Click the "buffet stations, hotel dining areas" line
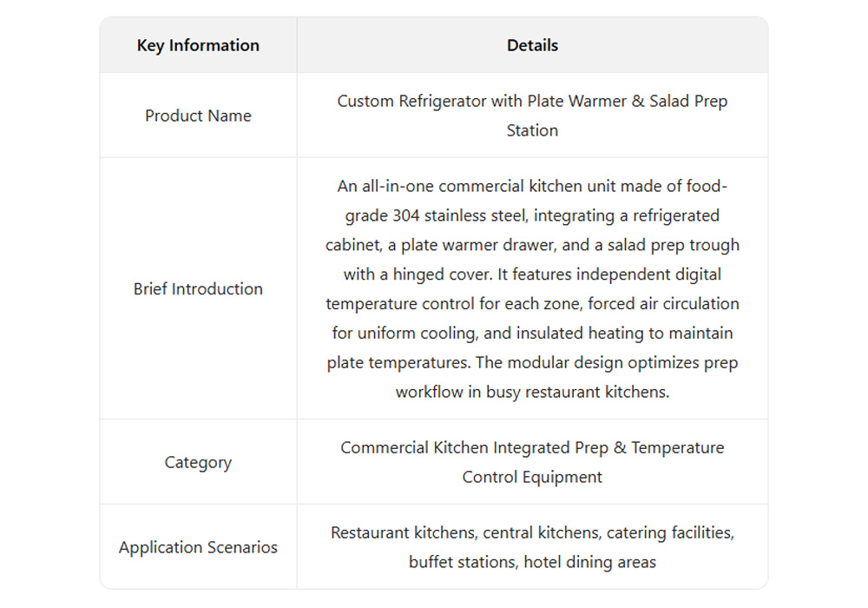Image resolution: width=868 pixels, height=608 pixels. click(532, 562)
